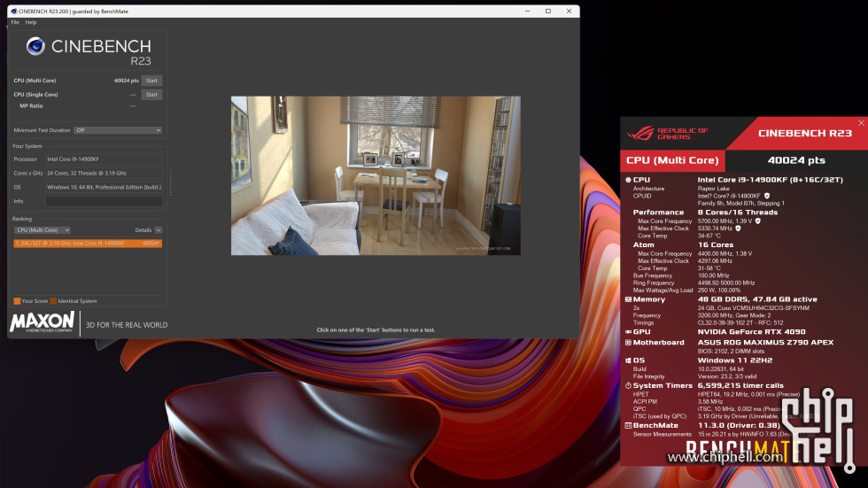The height and width of the screenshot is (488, 868).
Task: Open the CPU (Multi Core) ranking dropdown
Action: (x=43, y=230)
